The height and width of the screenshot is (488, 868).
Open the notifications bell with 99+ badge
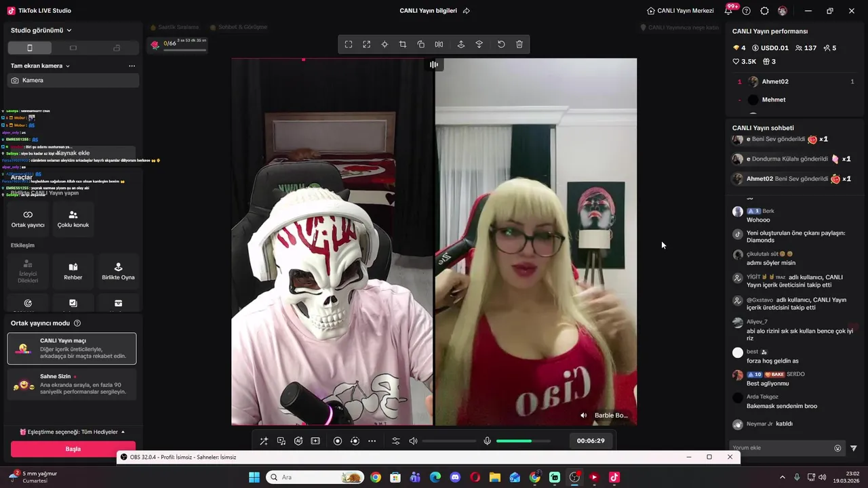(730, 11)
